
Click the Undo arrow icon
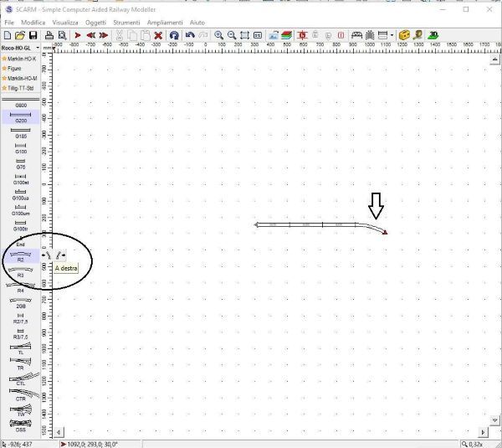click(x=190, y=35)
